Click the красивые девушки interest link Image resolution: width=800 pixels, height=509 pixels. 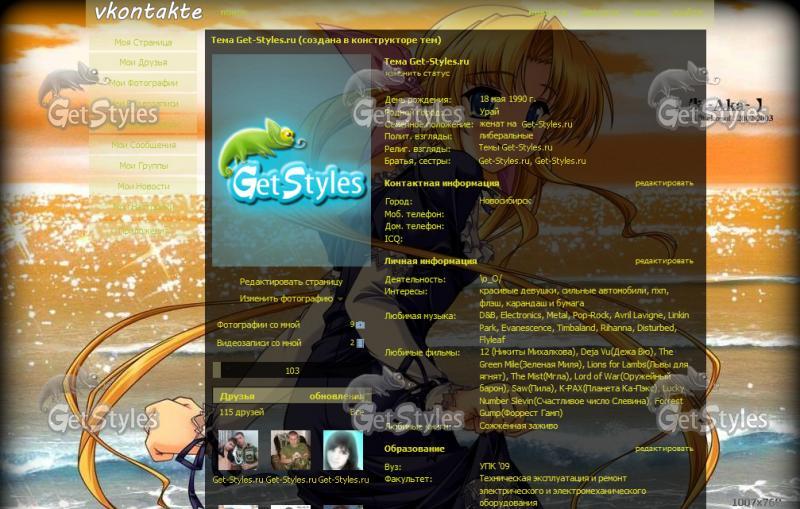click(x=517, y=291)
